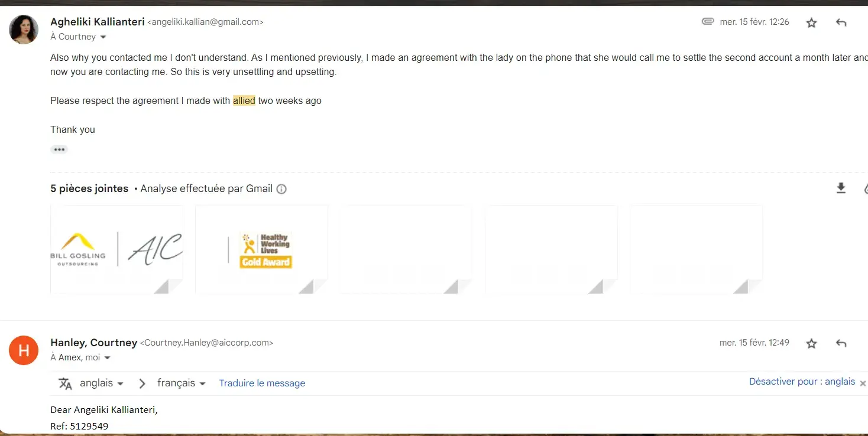The width and height of the screenshot is (868, 436).
Task: Open the 'français' target language dropdown
Action: (x=181, y=383)
